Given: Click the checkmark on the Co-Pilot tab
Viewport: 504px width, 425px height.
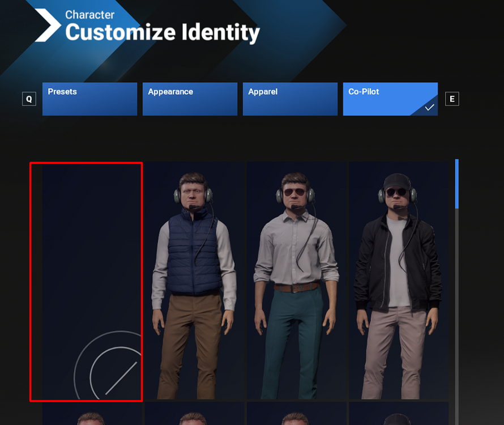Looking at the screenshot, I should [x=429, y=107].
